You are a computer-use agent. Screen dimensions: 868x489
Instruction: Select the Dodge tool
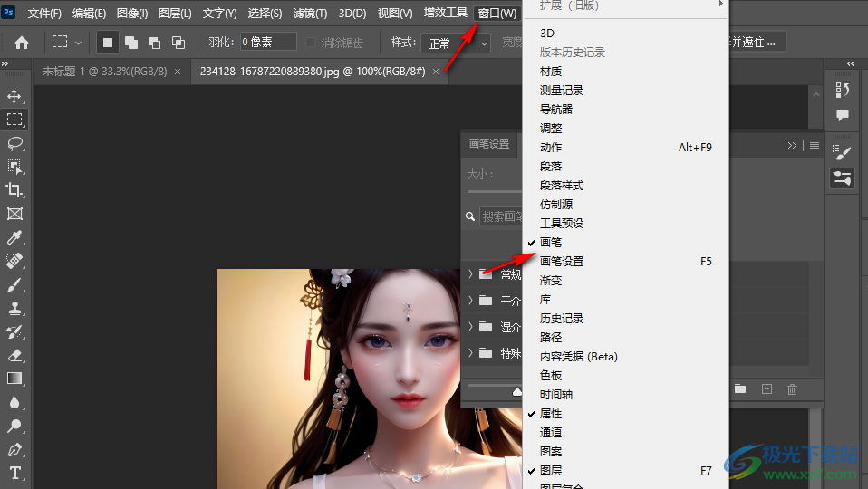[14, 426]
